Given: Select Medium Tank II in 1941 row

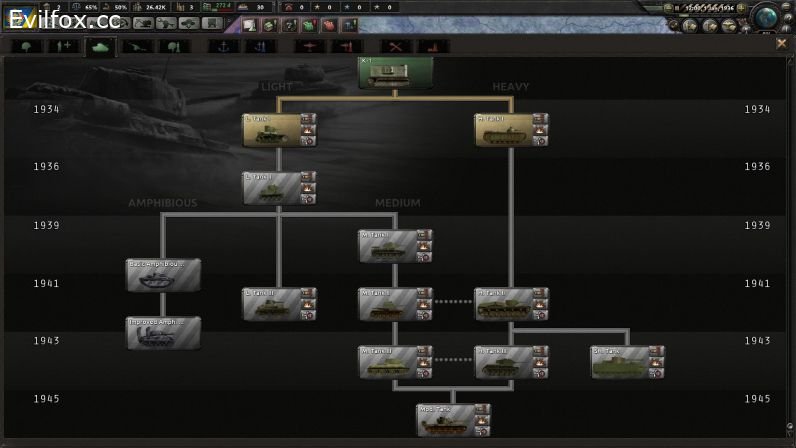Looking at the screenshot, I should tap(387, 304).
